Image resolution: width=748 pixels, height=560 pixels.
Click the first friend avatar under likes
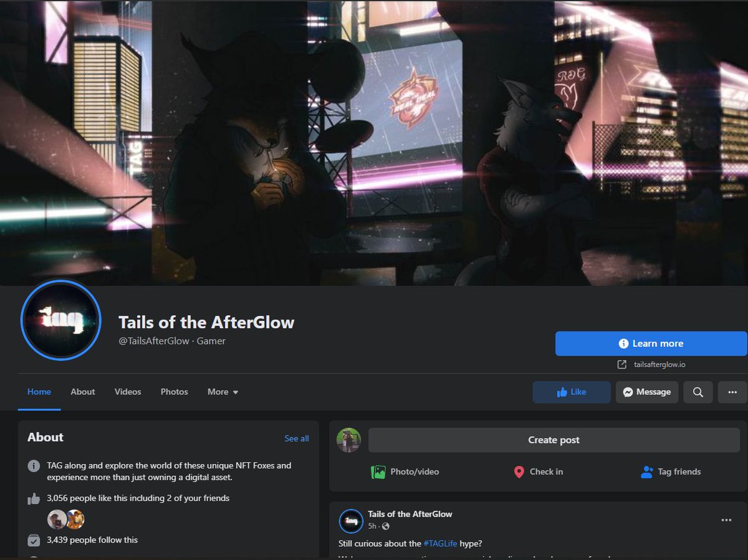tap(57, 519)
